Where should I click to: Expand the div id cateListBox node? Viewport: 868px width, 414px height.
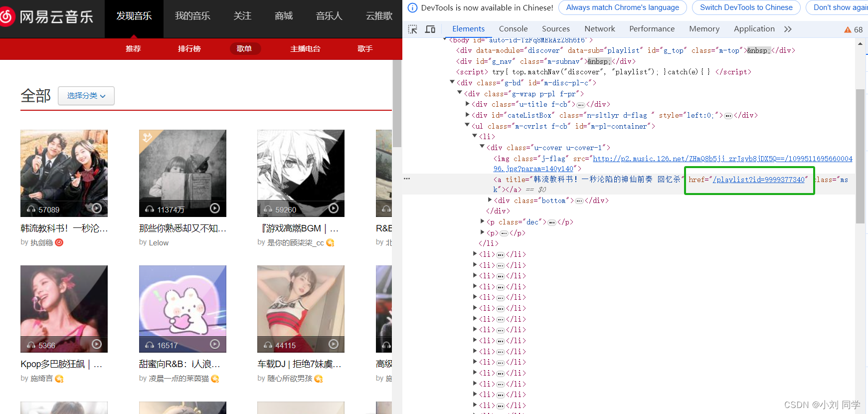tap(467, 115)
